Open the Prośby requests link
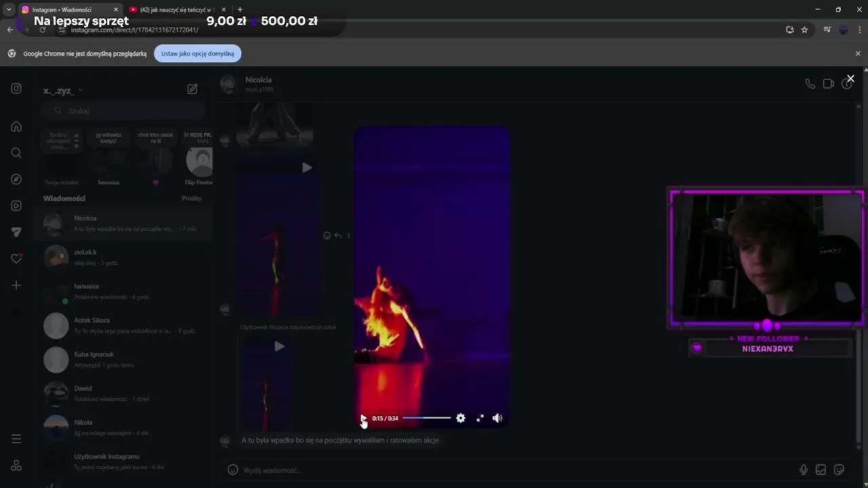This screenshot has width=868, height=488. click(x=192, y=199)
